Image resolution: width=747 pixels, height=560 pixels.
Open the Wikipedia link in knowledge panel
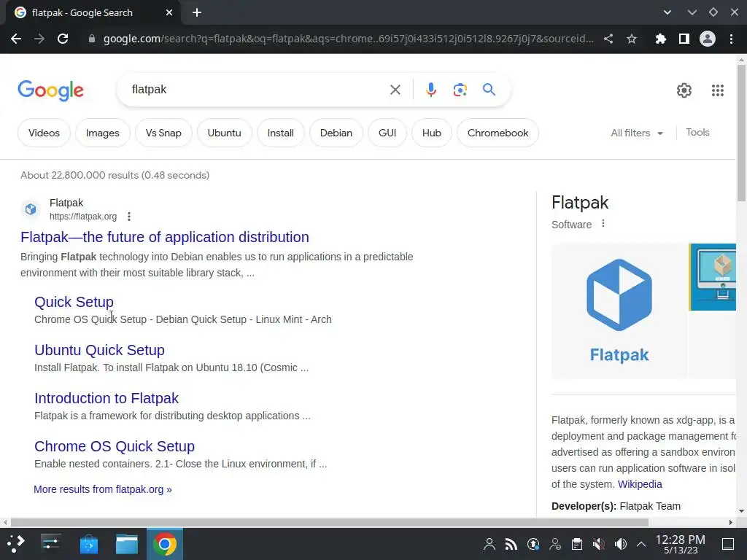tap(640, 484)
